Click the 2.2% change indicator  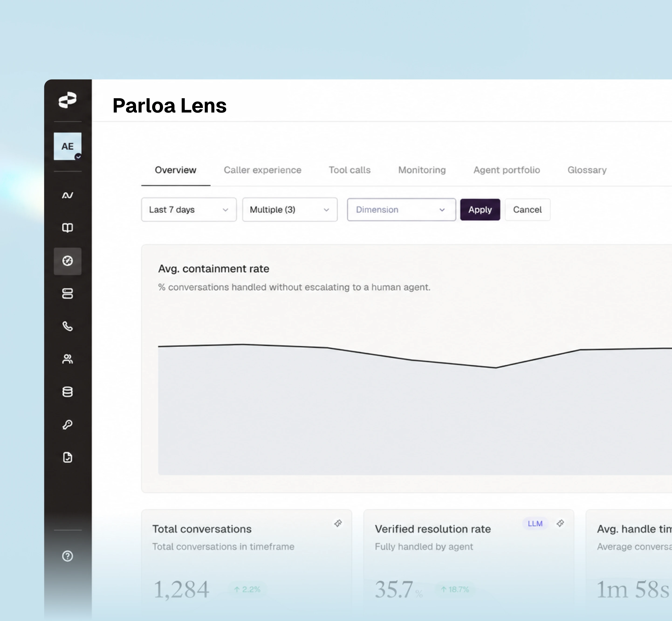click(x=247, y=589)
